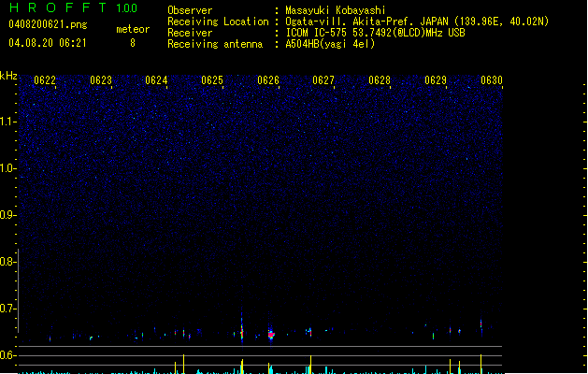Viewport: 588px width, 374px height.
Task: Click the "Observer" field label
Action: 190,10
